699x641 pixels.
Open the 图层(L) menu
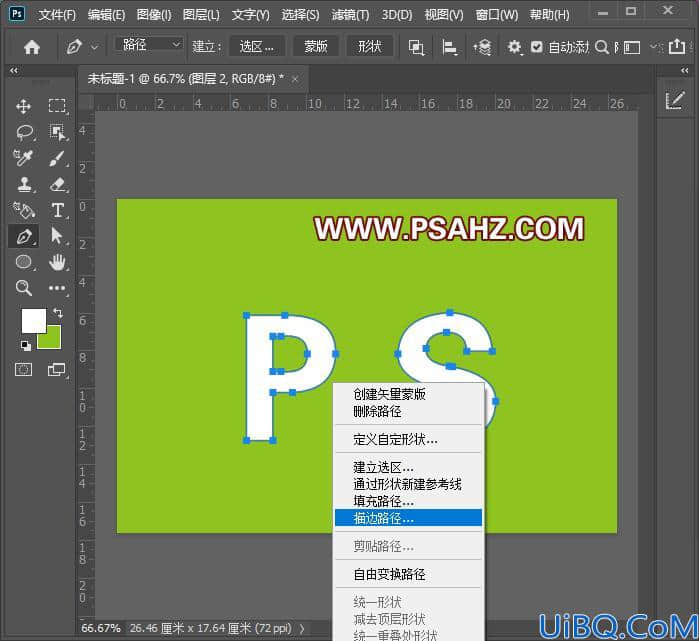201,15
